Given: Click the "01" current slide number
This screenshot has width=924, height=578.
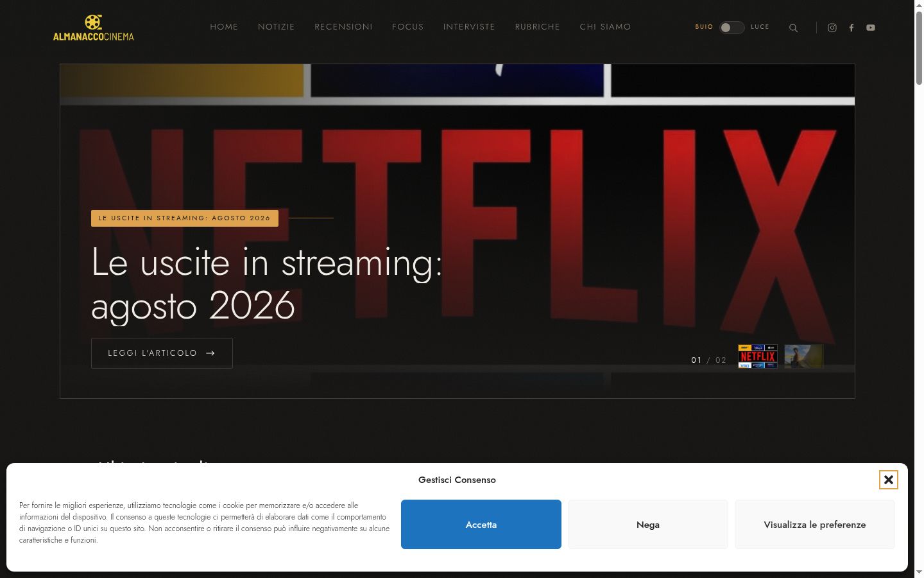Looking at the screenshot, I should pyautogui.click(x=696, y=360).
